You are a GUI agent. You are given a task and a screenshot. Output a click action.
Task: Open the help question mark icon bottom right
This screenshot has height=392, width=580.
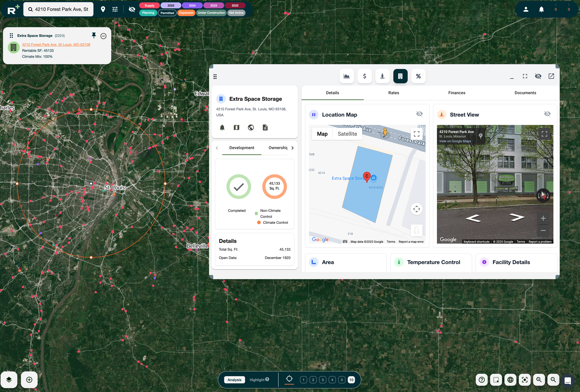pyautogui.click(x=482, y=380)
